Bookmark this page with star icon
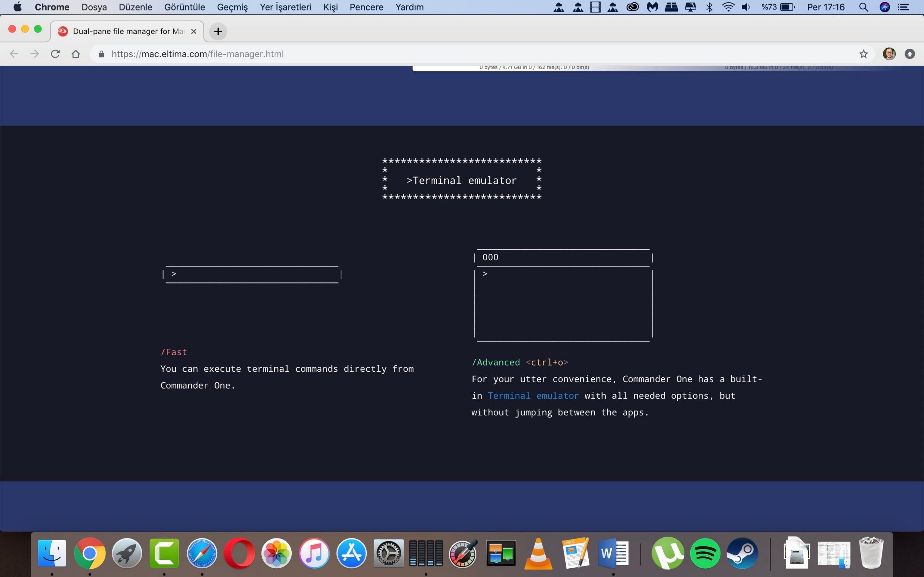The width and height of the screenshot is (924, 577). click(x=864, y=54)
